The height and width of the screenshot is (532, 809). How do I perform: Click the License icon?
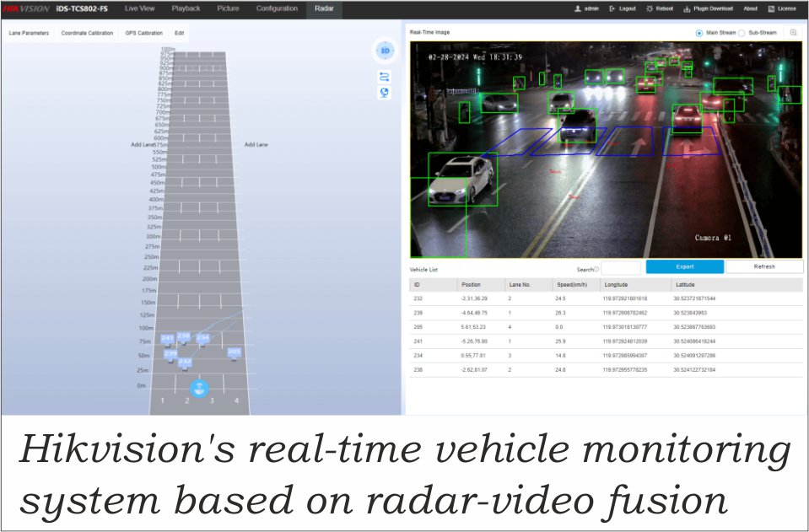[771, 8]
